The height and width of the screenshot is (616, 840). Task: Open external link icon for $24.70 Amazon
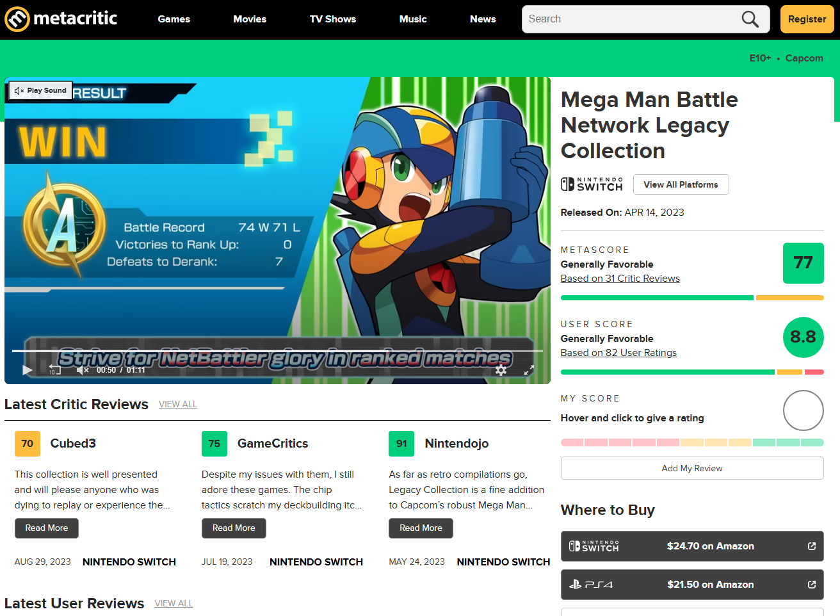pos(811,546)
